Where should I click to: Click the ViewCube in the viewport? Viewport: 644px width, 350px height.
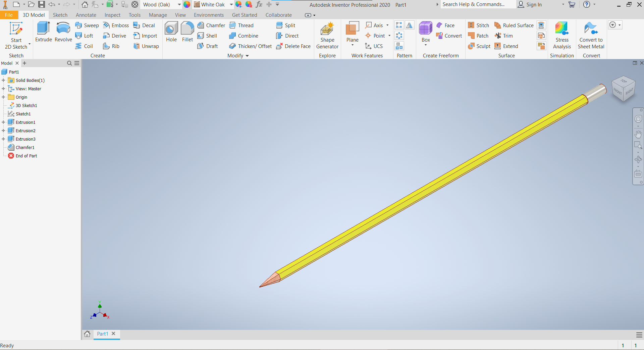(x=623, y=89)
